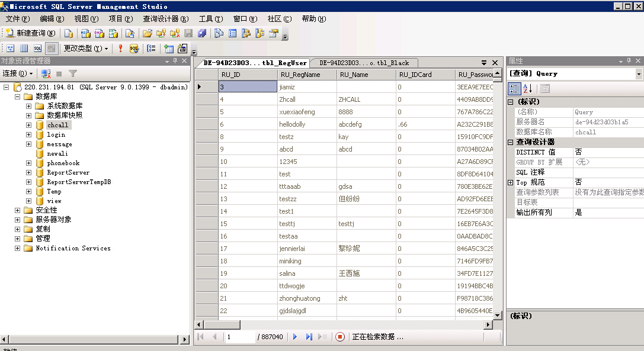Click the Disconnect icon in Object Explorer
Screen dimensions: 644x351
[46, 73]
